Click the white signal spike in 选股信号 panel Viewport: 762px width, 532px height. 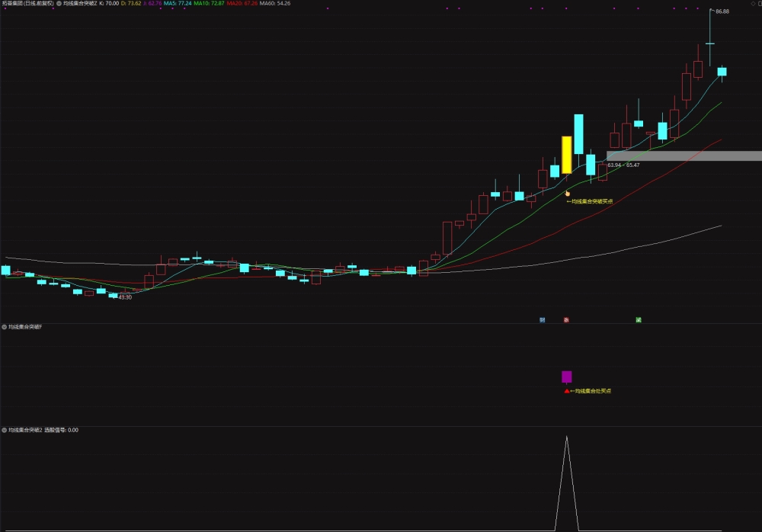coord(567,483)
